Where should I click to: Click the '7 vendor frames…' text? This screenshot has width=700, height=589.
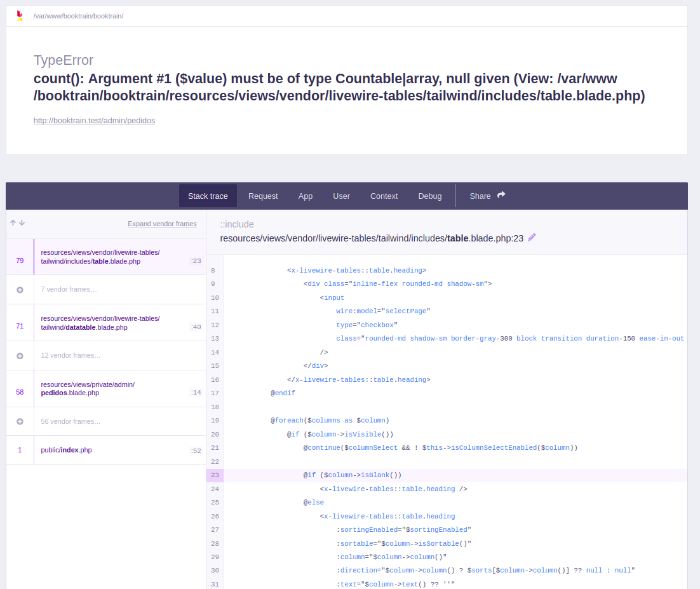click(x=69, y=289)
